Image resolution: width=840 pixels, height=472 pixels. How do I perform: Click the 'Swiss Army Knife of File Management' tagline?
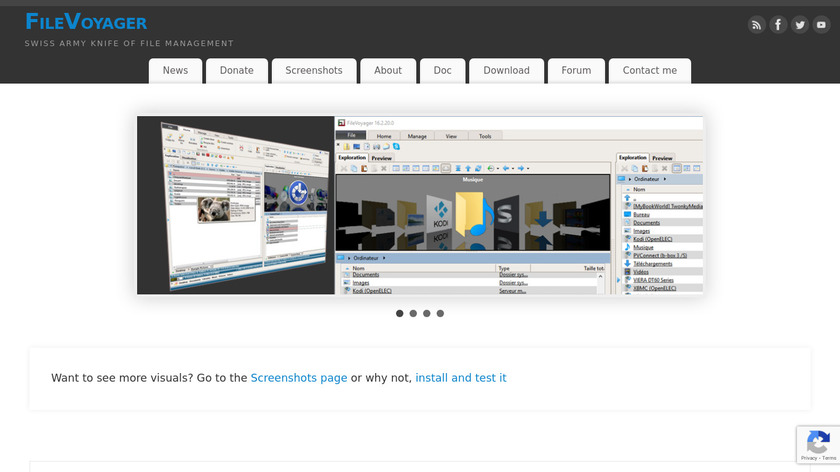coord(129,43)
